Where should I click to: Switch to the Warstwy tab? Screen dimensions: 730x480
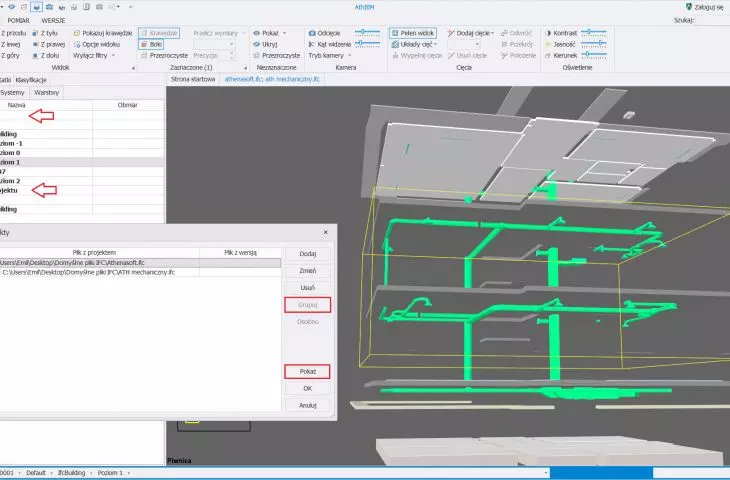tap(47, 92)
